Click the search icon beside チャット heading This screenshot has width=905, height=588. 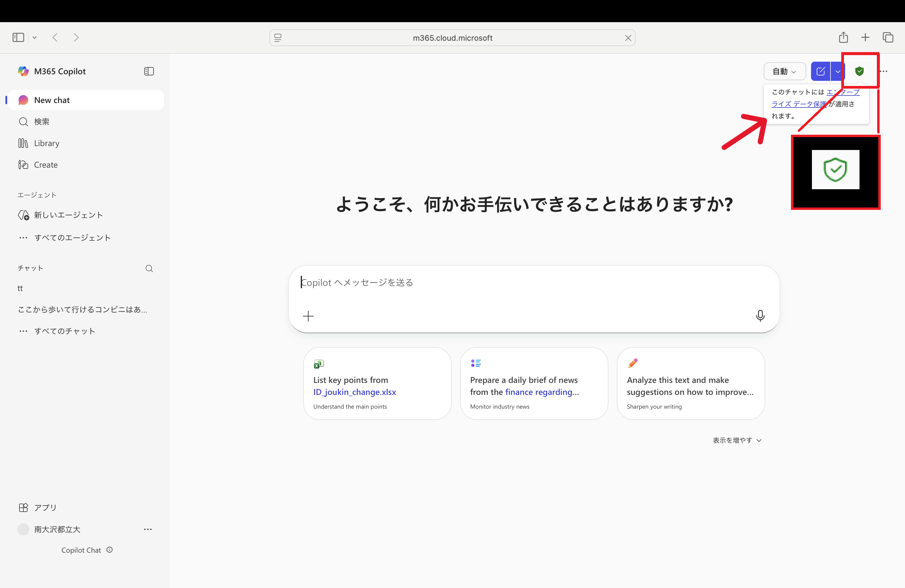pos(149,269)
